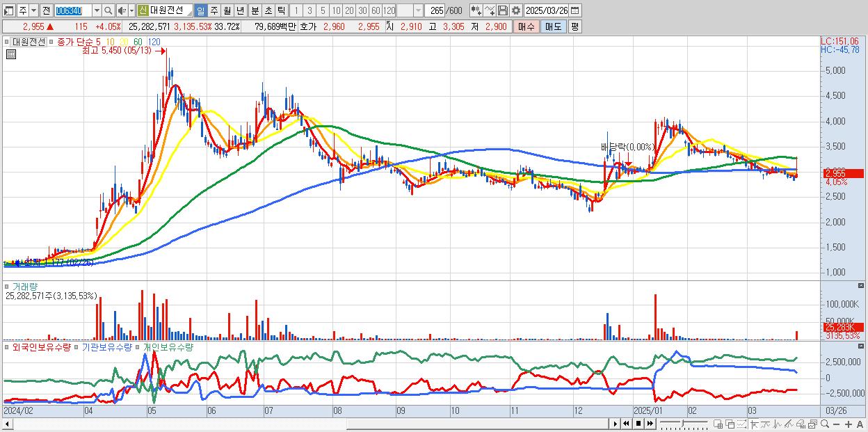Click the 매수 buy button
868x432 pixels.
coord(527,26)
